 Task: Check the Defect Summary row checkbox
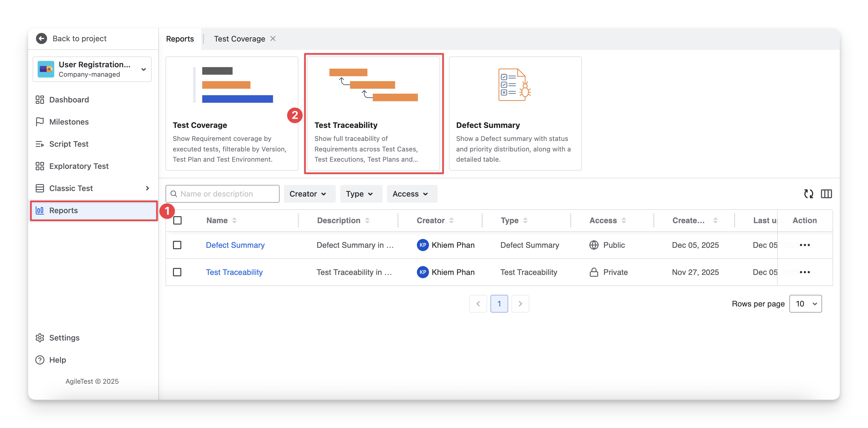(177, 245)
